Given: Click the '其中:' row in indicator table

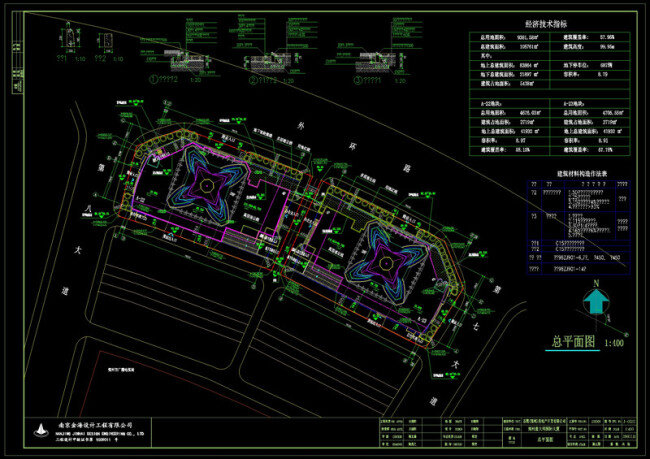Looking at the screenshot, I should point(510,56).
